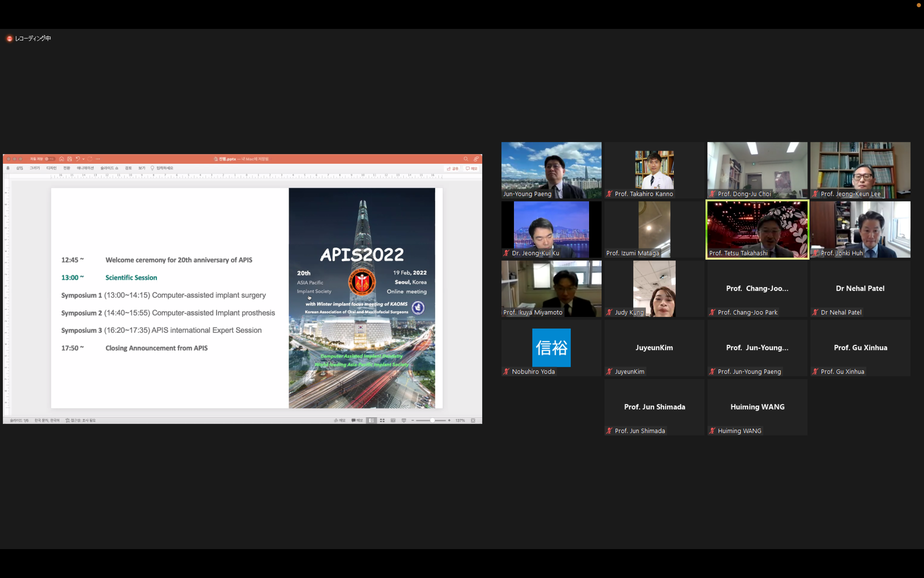Click muted mic icon beside Nobuhiro Yoda
Viewport: 924px width, 578px height.
(506, 372)
